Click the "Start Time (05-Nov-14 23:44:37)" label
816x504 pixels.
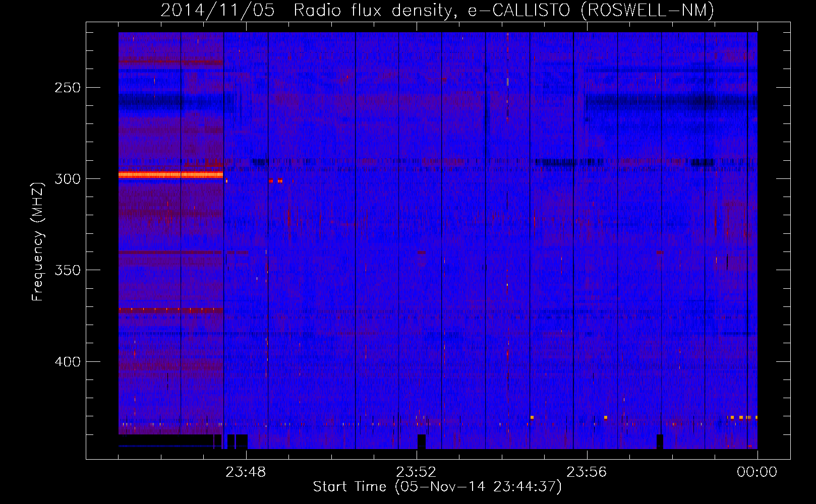437,487
